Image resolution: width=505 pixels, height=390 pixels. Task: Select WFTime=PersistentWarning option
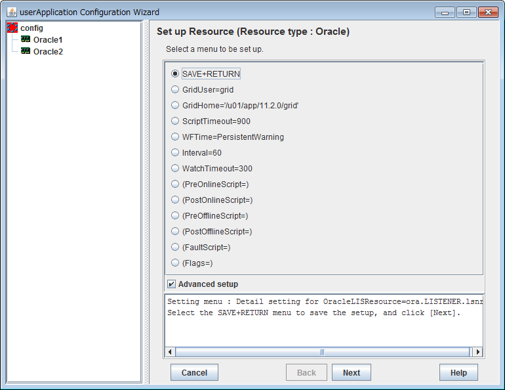pos(228,137)
